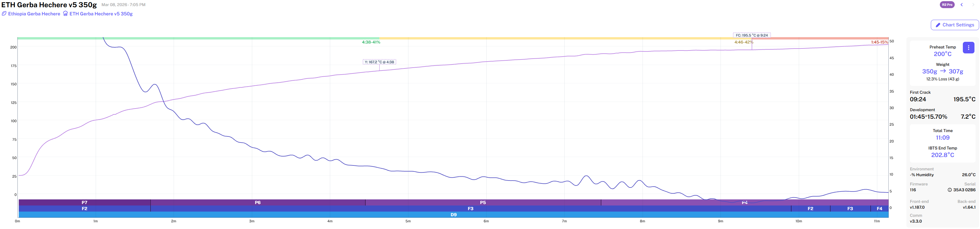Image resolution: width=980 pixels, height=229 pixels.
Task: Click the bean icon beside Ethiopia Gerba Hechere
Action: pos(4,14)
